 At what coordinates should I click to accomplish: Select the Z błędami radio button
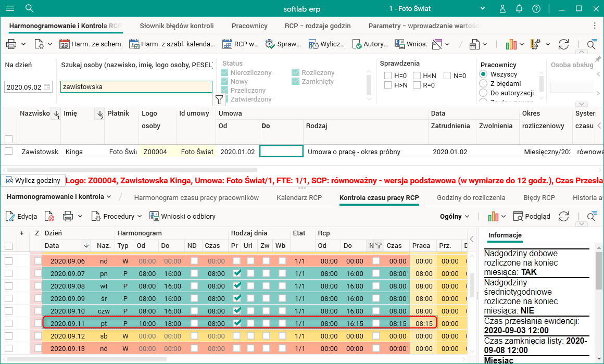click(x=483, y=83)
